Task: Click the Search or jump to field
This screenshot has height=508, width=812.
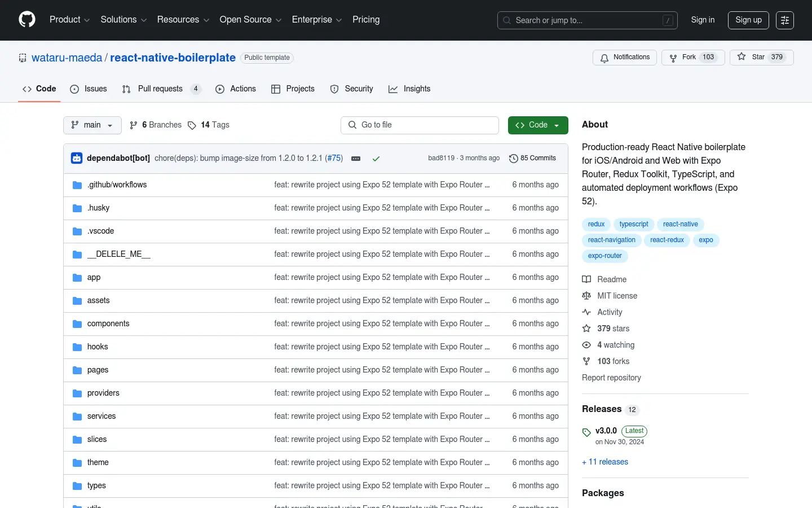Action: (587, 20)
